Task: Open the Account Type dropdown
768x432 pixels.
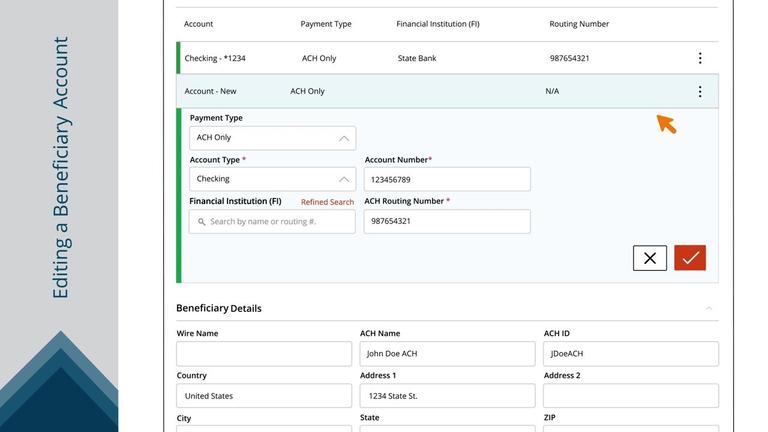Action: pos(272,179)
